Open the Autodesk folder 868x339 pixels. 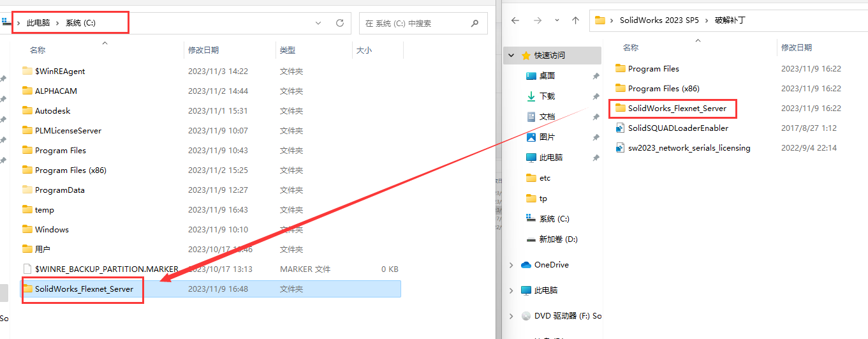tap(52, 110)
